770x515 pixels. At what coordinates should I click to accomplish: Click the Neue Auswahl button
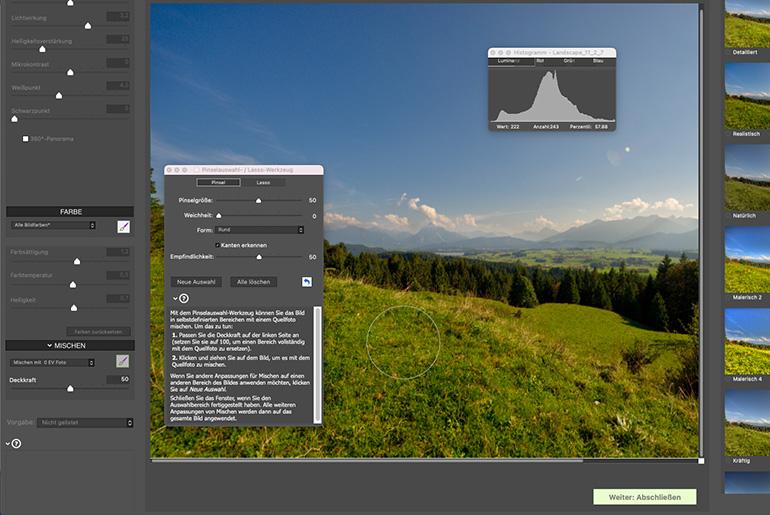[x=198, y=282]
